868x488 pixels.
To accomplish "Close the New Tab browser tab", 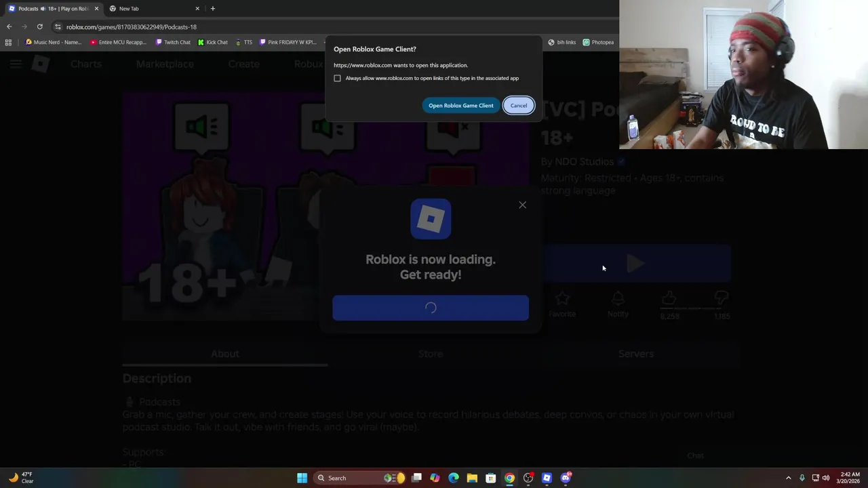I will tap(197, 9).
